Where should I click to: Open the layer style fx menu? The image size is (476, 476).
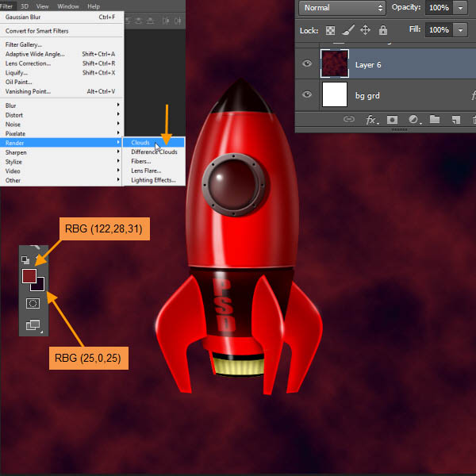(370, 120)
